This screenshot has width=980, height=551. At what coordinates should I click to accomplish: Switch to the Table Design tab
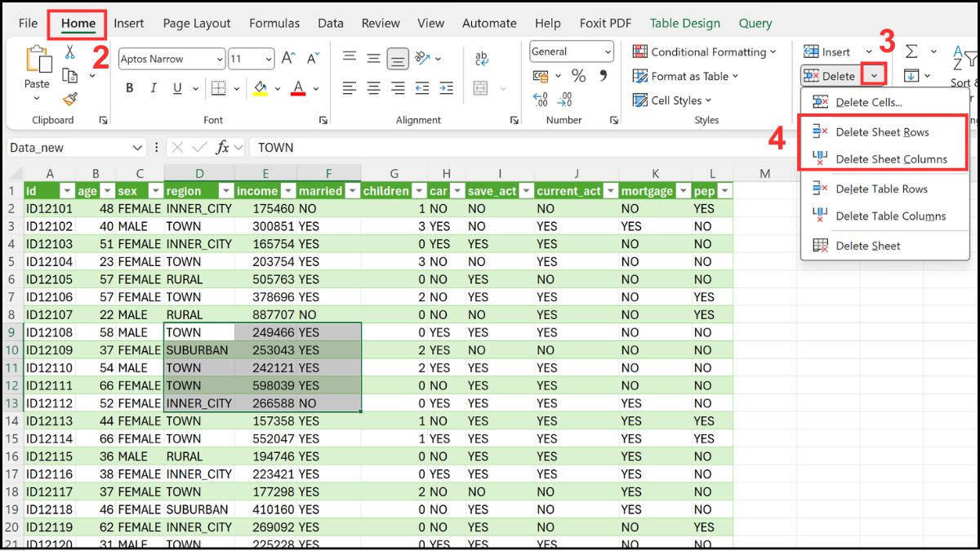(x=684, y=23)
